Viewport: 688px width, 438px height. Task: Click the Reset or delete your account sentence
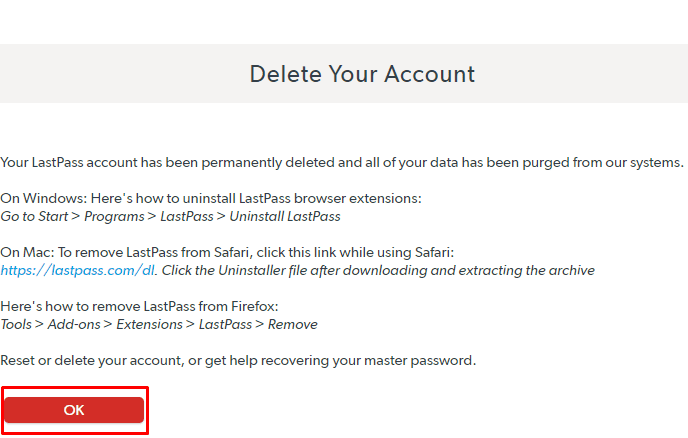[238, 361]
